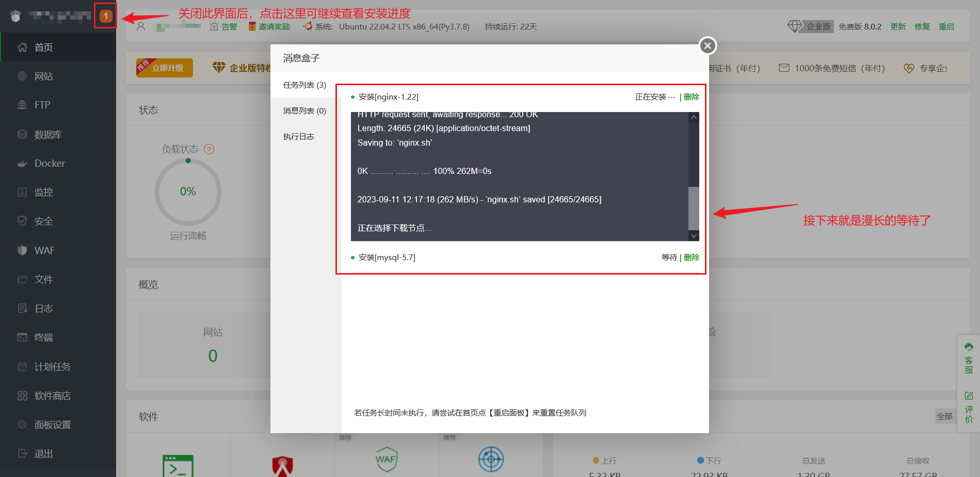Click the 重启 restart link

tap(946, 26)
